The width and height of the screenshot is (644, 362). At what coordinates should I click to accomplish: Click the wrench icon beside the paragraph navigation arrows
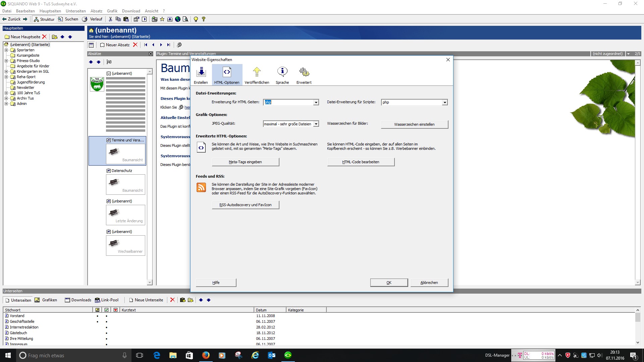(x=179, y=45)
